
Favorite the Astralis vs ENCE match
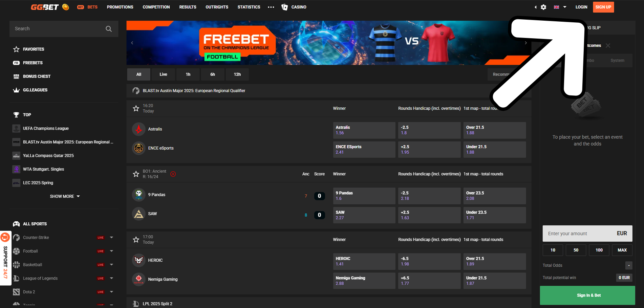coord(136,108)
